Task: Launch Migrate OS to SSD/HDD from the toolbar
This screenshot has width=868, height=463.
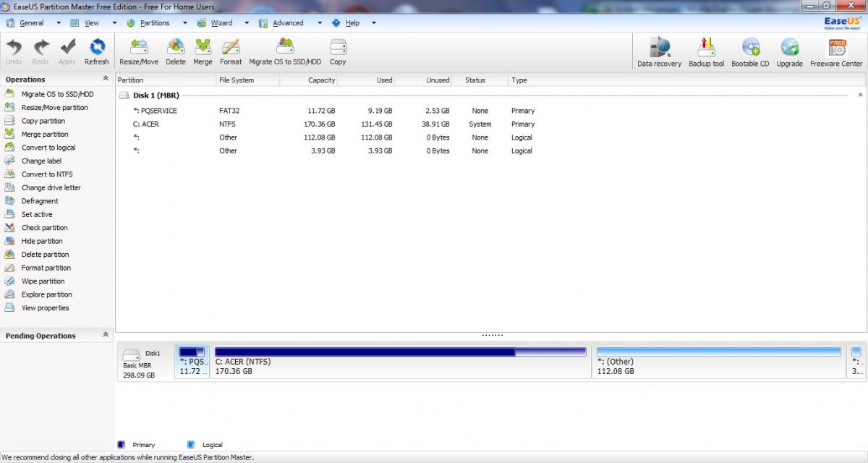Action: pos(285,52)
